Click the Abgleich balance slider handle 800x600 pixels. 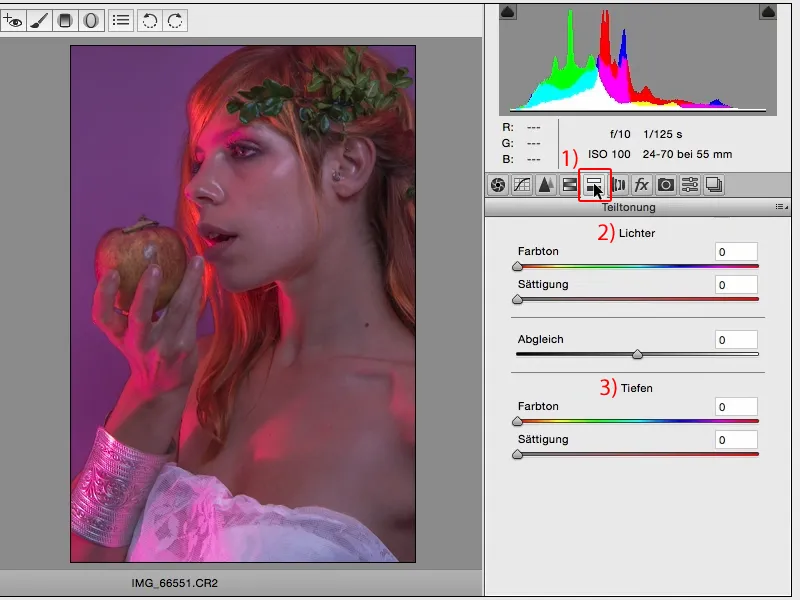(x=637, y=354)
